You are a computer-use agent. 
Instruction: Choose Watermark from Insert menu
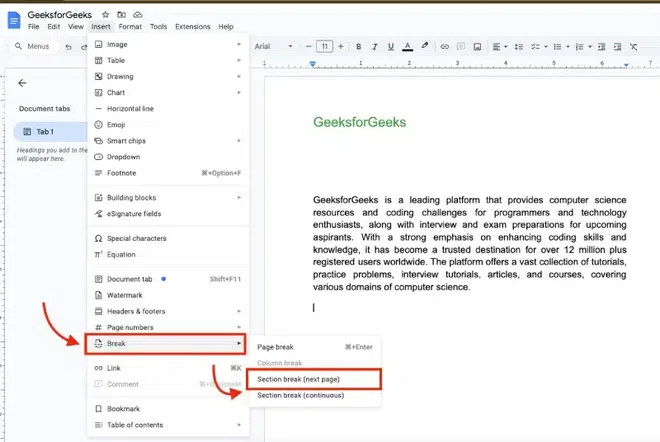168,295
